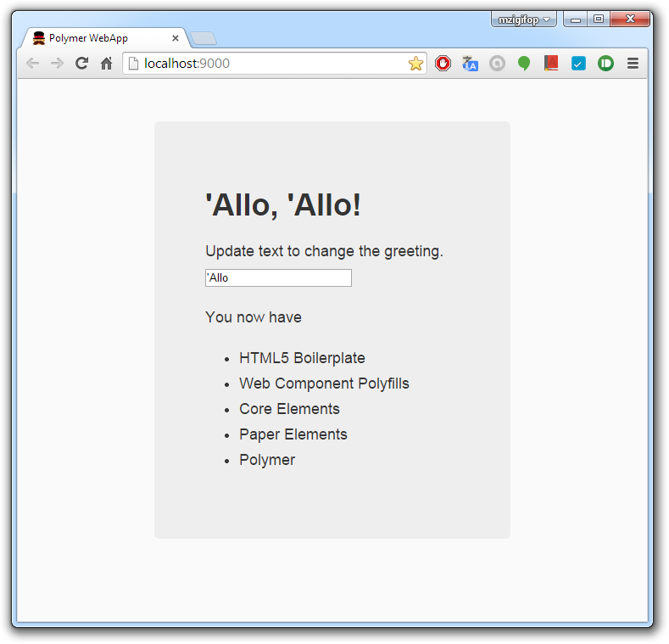Click the "Web Component Polyfills" list item

pyautogui.click(x=324, y=384)
